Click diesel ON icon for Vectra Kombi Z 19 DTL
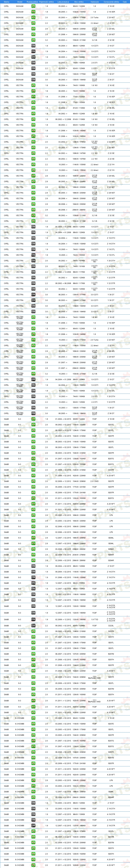This screenshot has width=130, height=868. coord(33,391)
